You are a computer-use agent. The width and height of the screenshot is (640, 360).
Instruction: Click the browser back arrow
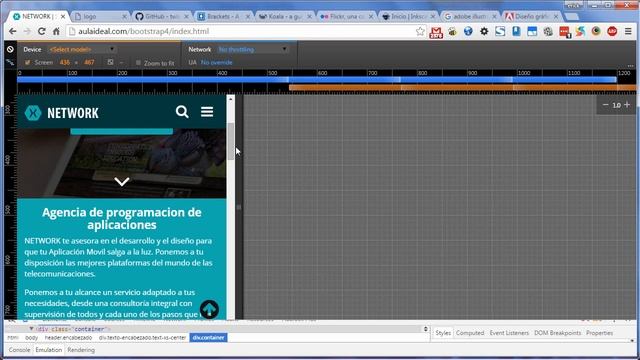tap(13, 31)
